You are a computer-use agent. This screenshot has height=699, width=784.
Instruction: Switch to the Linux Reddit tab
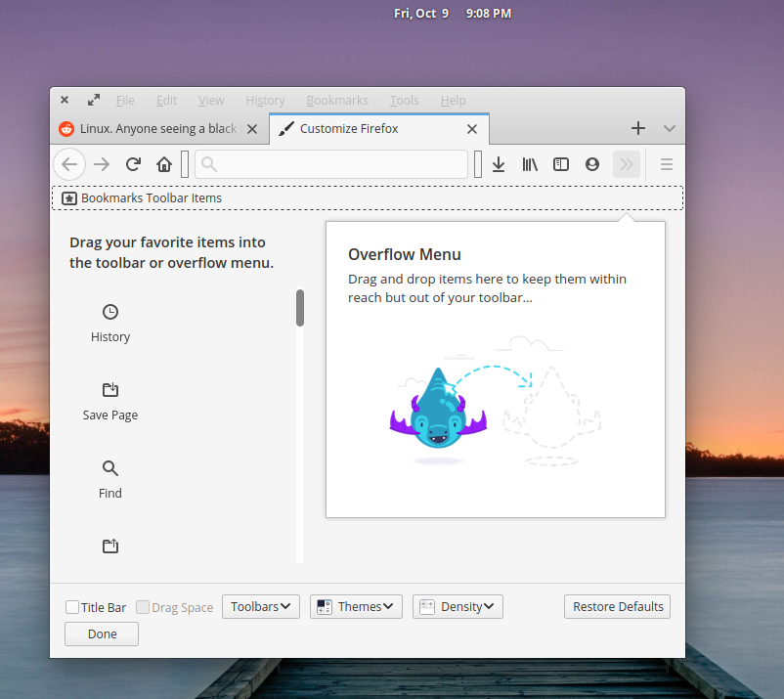pos(159,129)
